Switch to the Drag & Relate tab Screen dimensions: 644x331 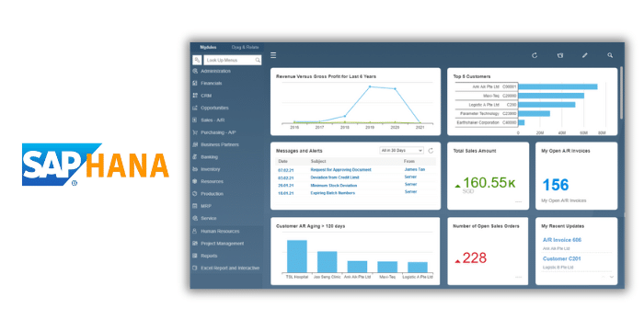[245, 47]
